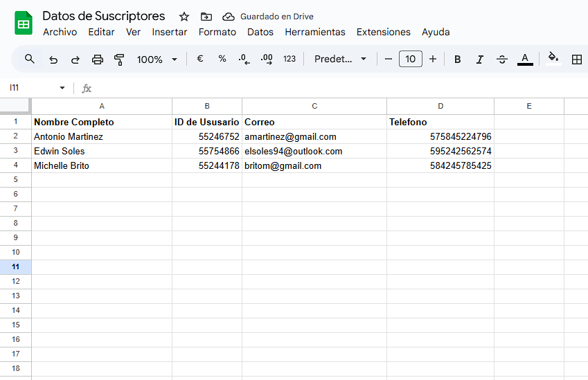Open the Ver menu
The height and width of the screenshot is (380, 588).
pyautogui.click(x=133, y=33)
